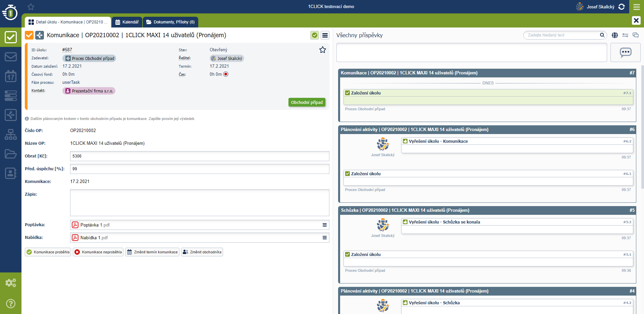Click the new post text box

[472, 53]
